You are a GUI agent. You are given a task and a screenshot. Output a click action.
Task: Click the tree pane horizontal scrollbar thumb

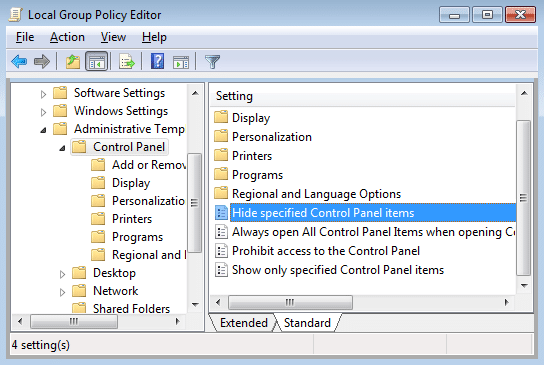(74, 321)
